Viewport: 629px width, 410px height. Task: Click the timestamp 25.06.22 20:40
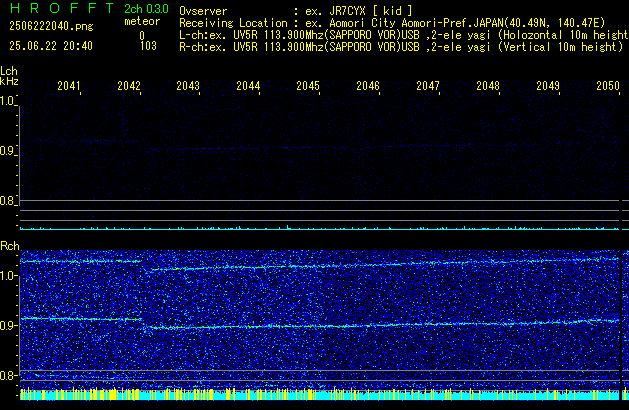coord(51,46)
